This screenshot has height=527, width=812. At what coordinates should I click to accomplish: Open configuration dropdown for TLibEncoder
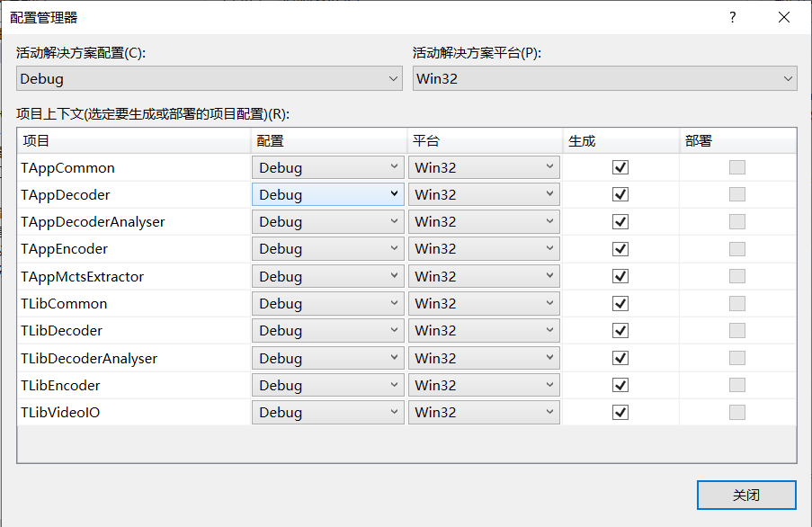(x=328, y=385)
